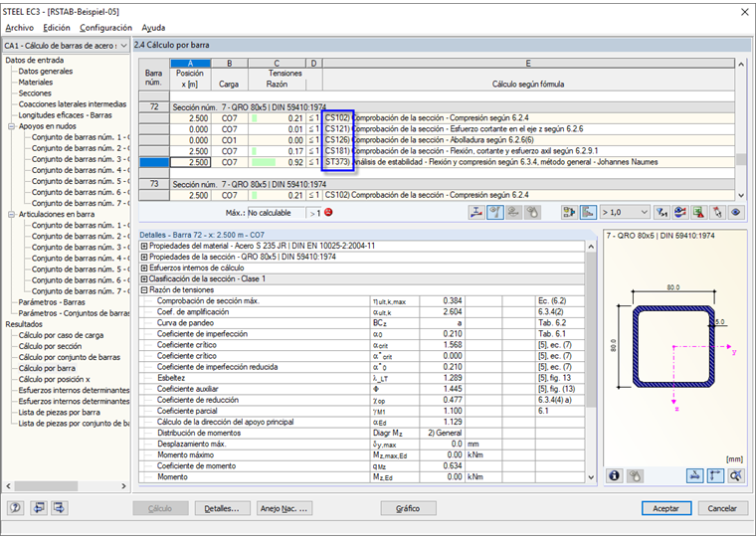Go to next table arrow icon
The image size is (756, 539).
pyautogui.click(x=60, y=507)
